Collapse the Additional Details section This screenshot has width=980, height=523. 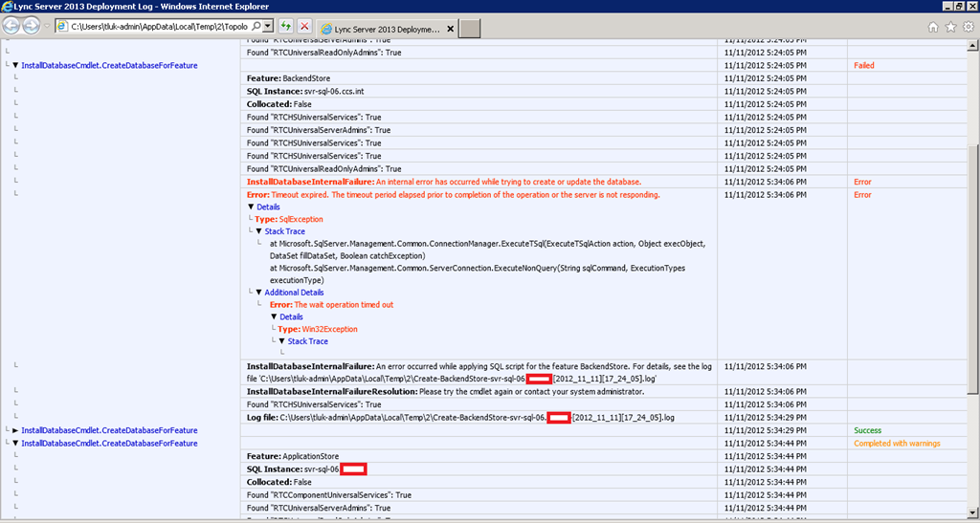tap(258, 293)
